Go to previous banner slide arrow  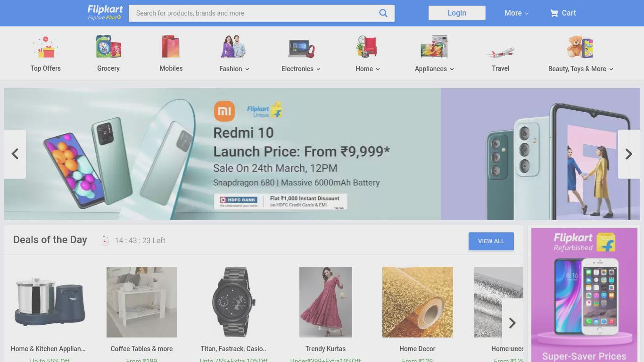point(15,154)
